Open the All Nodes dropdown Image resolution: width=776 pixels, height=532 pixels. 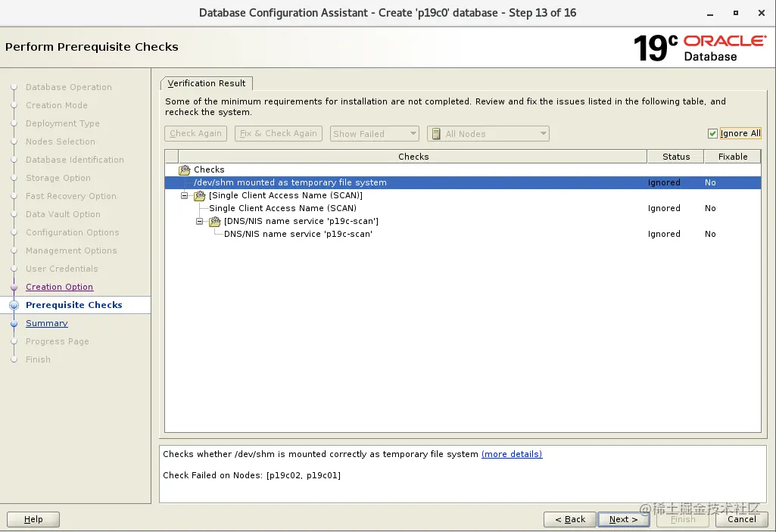point(488,134)
